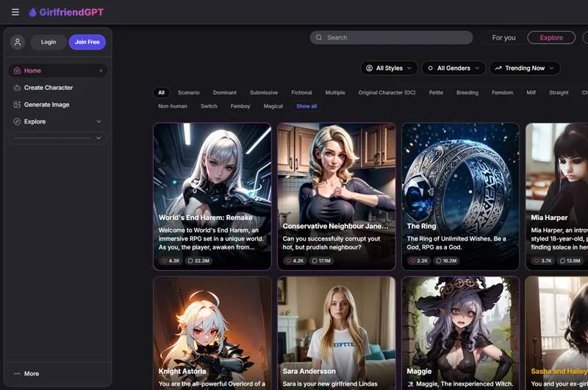Open the All Genders dropdown
The width and height of the screenshot is (588, 390).
coord(453,68)
